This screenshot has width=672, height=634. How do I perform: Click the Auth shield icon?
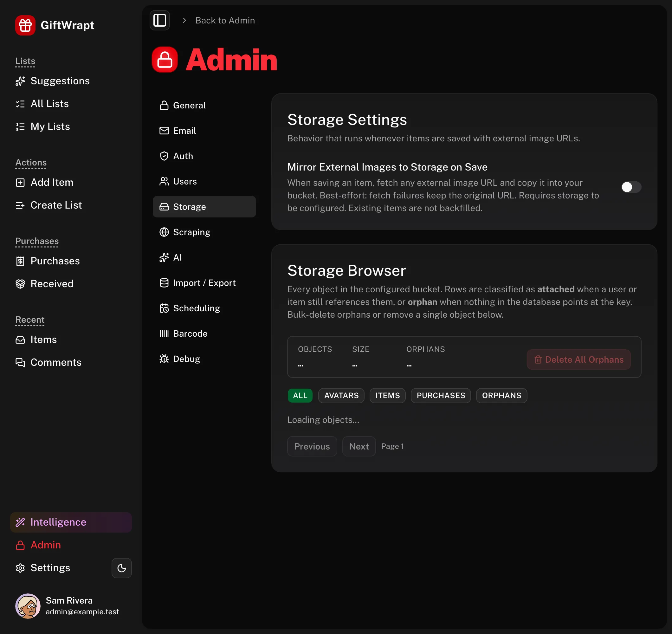[x=164, y=156]
